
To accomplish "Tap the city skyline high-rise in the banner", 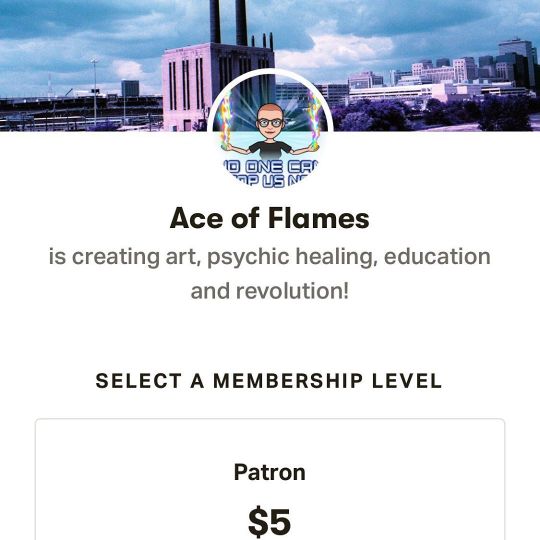I will 518,60.
